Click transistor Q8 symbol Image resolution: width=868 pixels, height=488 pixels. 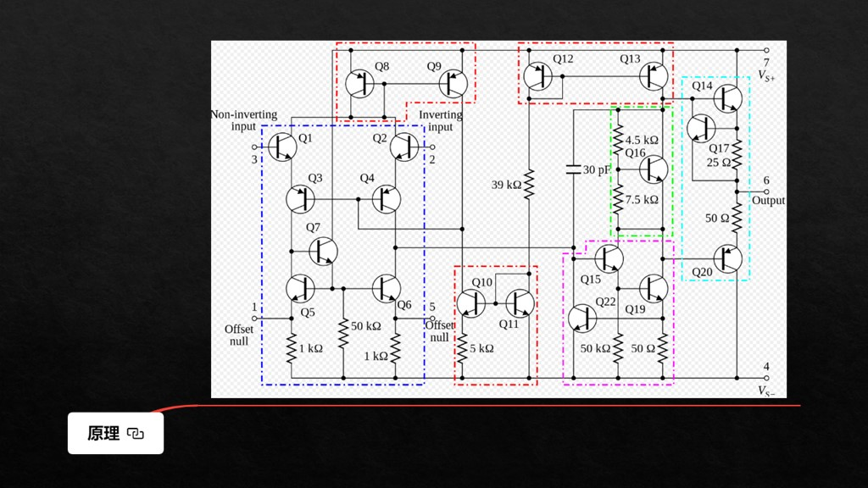point(360,83)
